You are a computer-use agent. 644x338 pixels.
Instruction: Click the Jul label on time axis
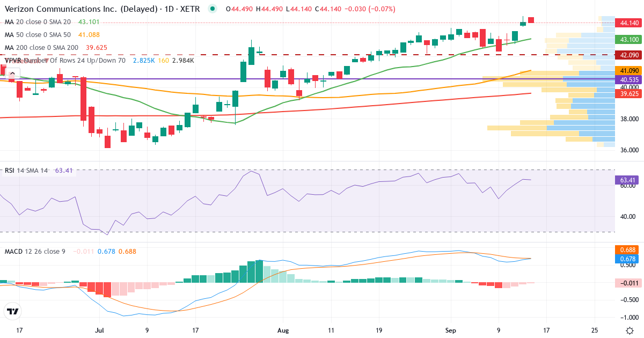(98, 330)
